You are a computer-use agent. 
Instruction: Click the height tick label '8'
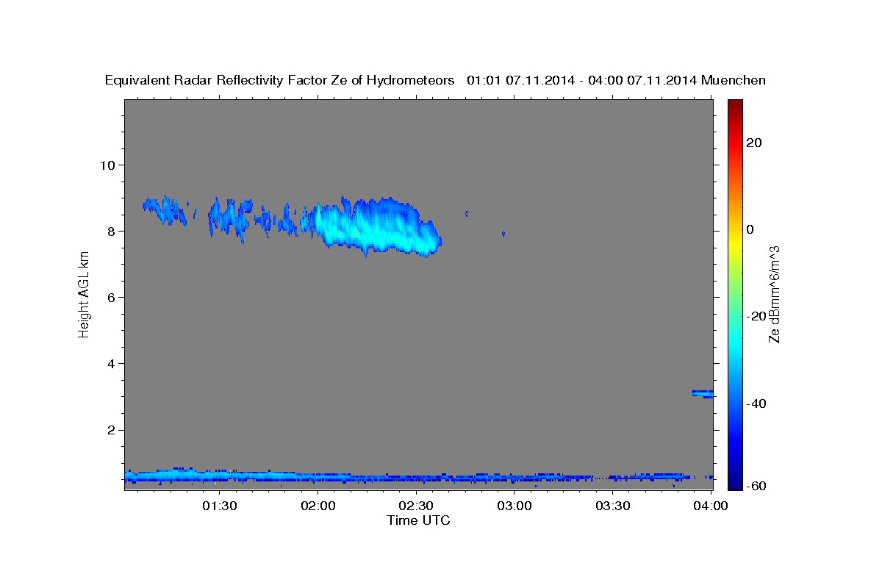(112, 231)
